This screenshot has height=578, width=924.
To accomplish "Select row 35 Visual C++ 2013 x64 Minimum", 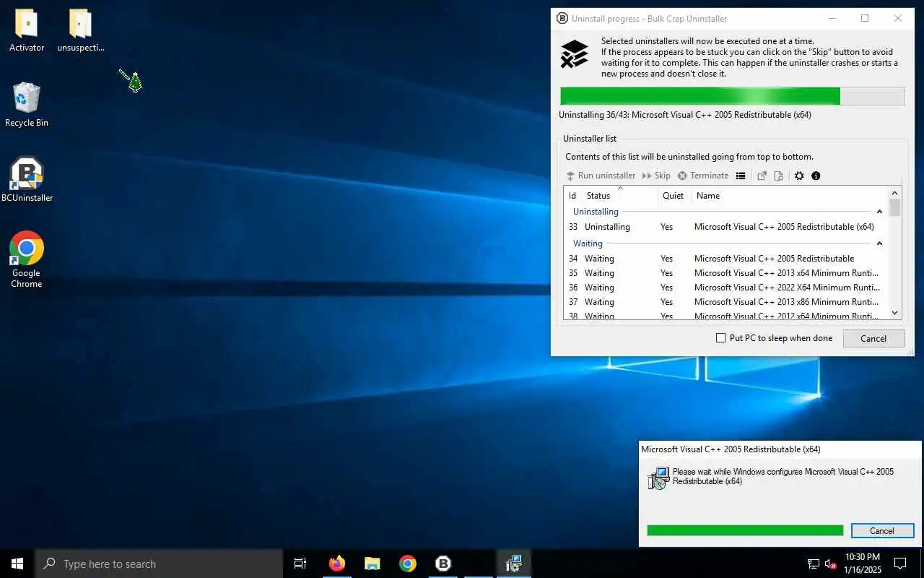I will point(725,273).
